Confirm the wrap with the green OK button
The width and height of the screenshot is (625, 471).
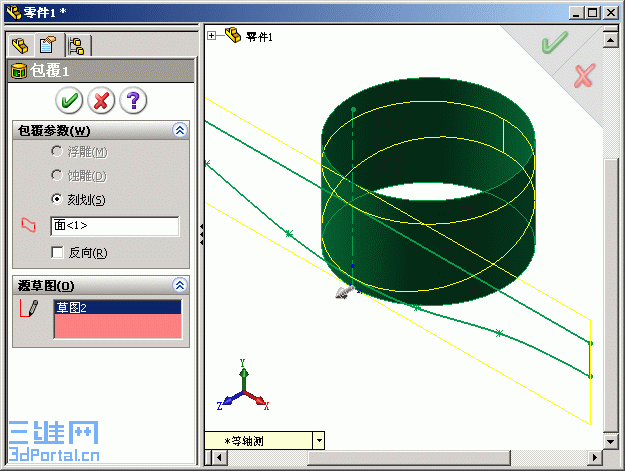click(69, 100)
